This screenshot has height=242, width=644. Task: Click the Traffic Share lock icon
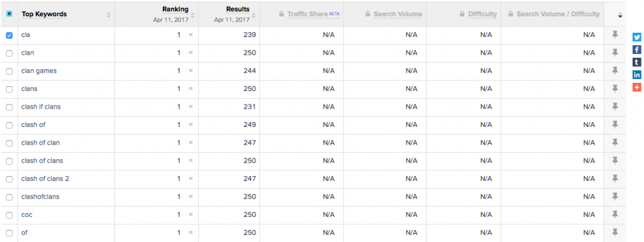point(281,14)
